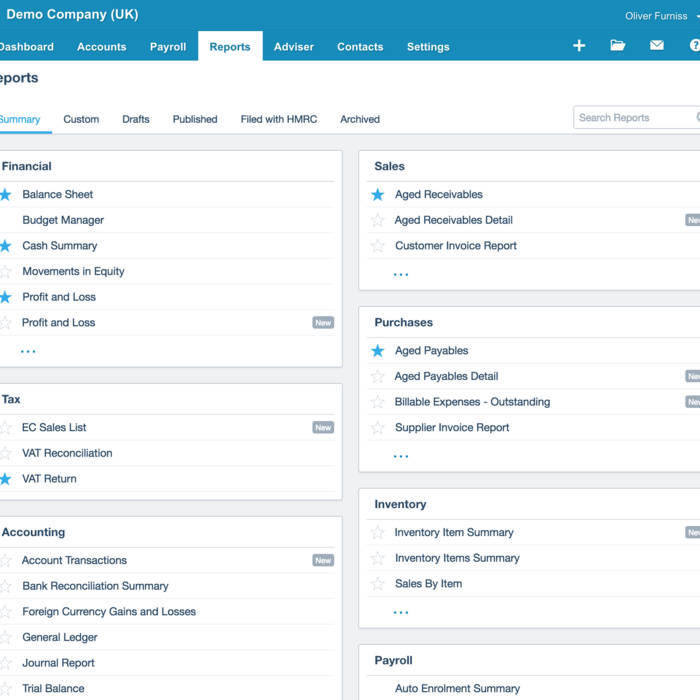Open the Trial Balance report
The height and width of the screenshot is (700, 700).
pos(53,688)
